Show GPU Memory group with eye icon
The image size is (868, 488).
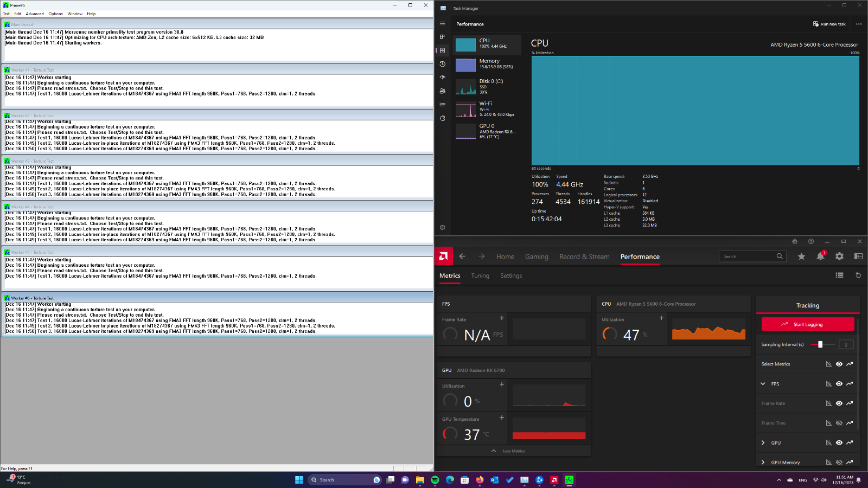coord(839,463)
